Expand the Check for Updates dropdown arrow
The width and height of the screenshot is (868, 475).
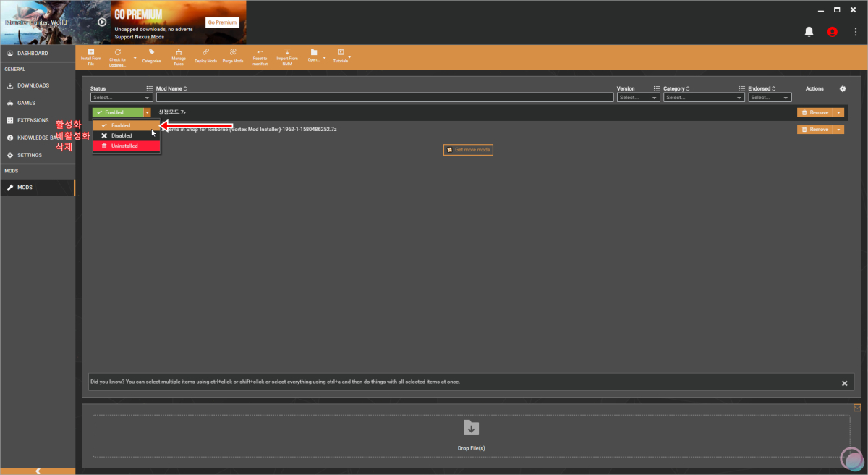pos(135,57)
